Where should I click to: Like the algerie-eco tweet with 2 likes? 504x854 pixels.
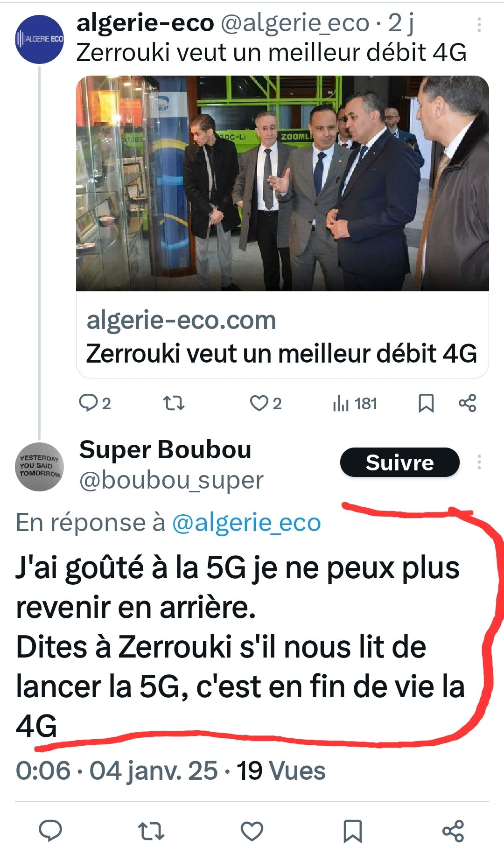coord(266,403)
